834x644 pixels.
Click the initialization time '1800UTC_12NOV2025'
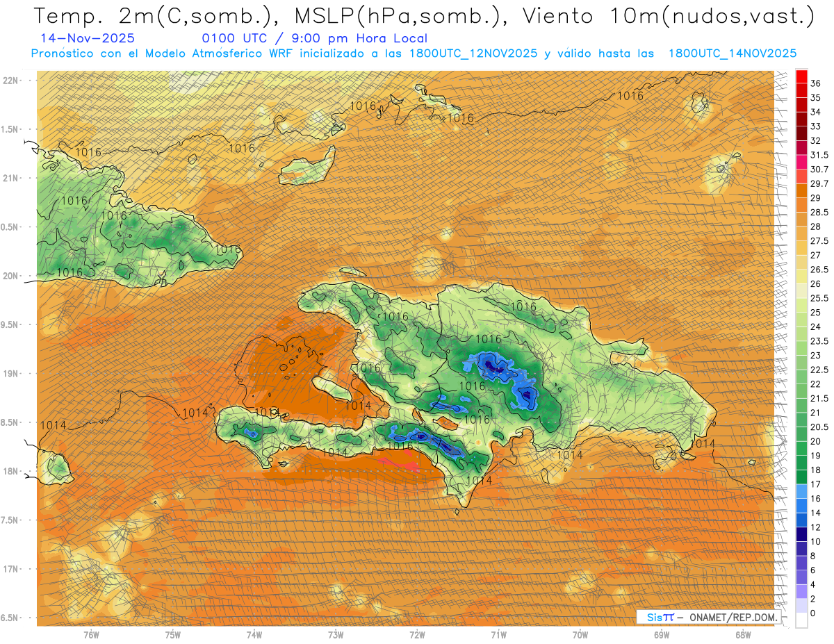pos(474,53)
